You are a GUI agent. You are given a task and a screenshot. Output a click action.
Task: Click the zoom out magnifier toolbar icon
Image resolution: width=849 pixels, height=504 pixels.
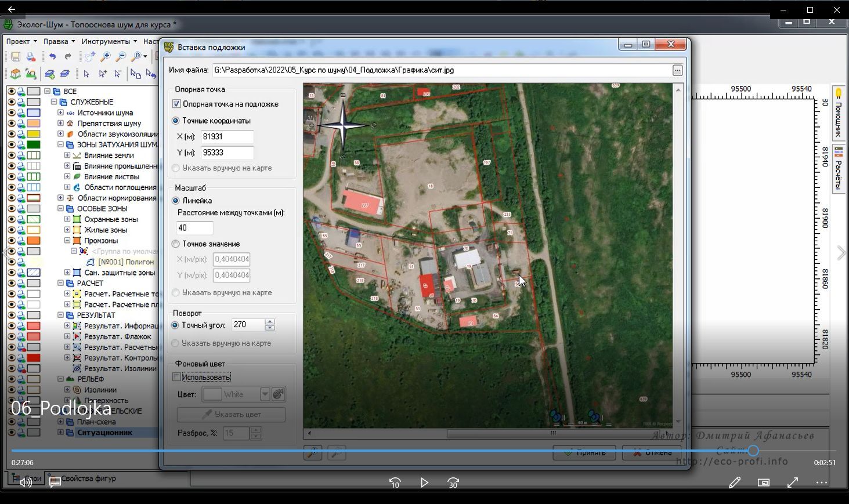coord(121,57)
